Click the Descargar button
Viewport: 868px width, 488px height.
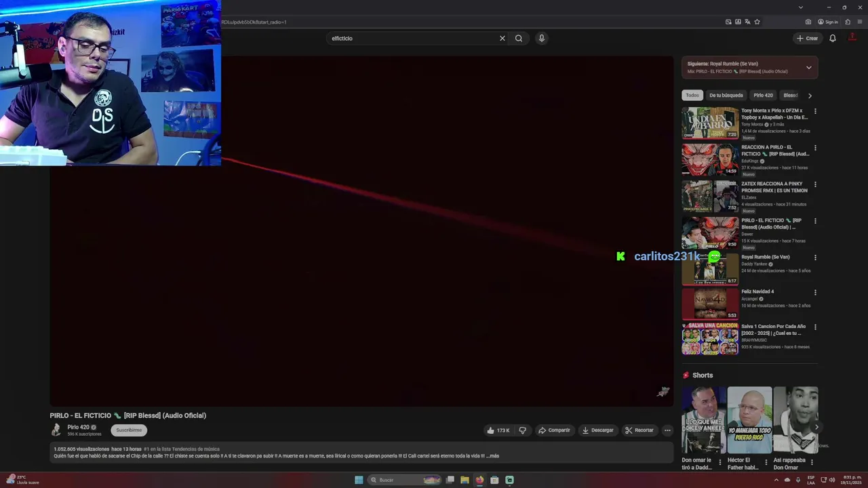coord(597,430)
